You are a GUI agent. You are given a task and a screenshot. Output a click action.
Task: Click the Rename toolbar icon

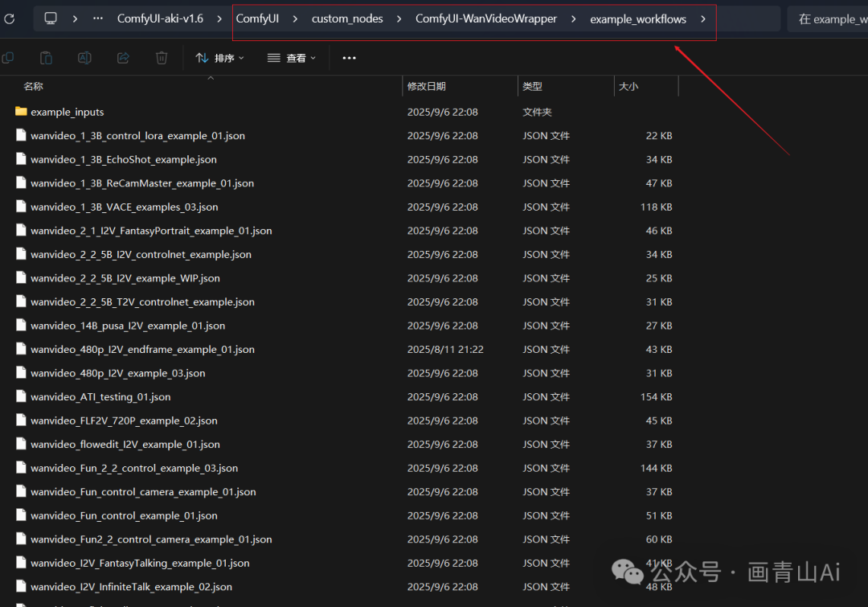tap(84, 58)
